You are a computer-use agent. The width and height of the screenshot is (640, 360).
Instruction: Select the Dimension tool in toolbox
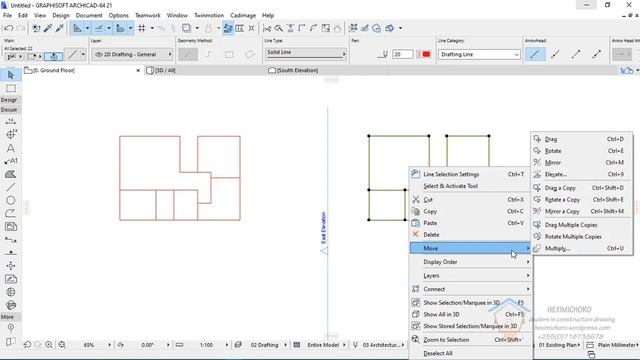[11, 121]
